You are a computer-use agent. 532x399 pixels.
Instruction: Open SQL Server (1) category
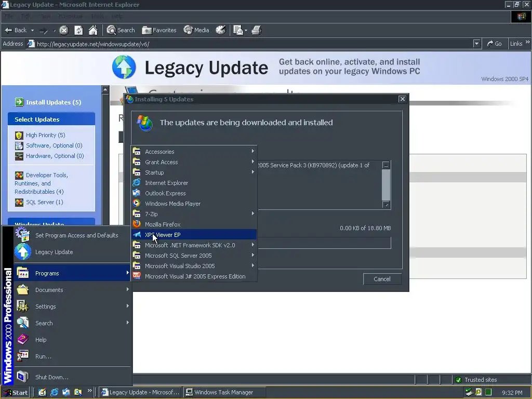click(x=45, y=202)
